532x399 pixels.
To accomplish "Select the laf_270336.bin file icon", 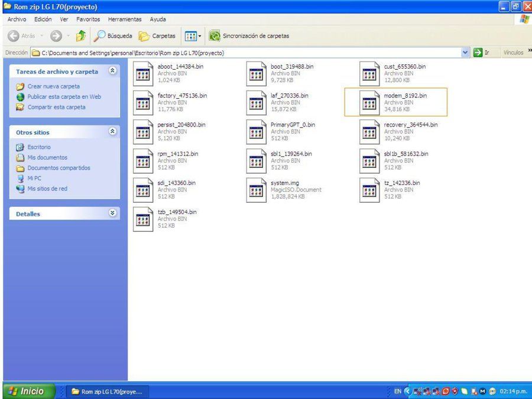I will tap(256, 103).
